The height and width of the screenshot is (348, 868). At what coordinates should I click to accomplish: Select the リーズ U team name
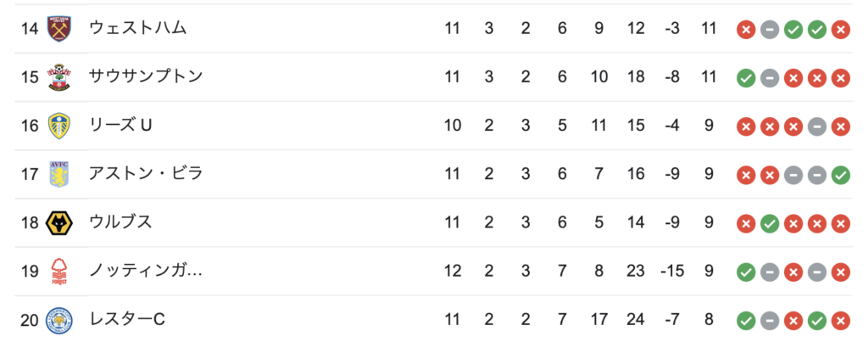[x=120, y=126]
